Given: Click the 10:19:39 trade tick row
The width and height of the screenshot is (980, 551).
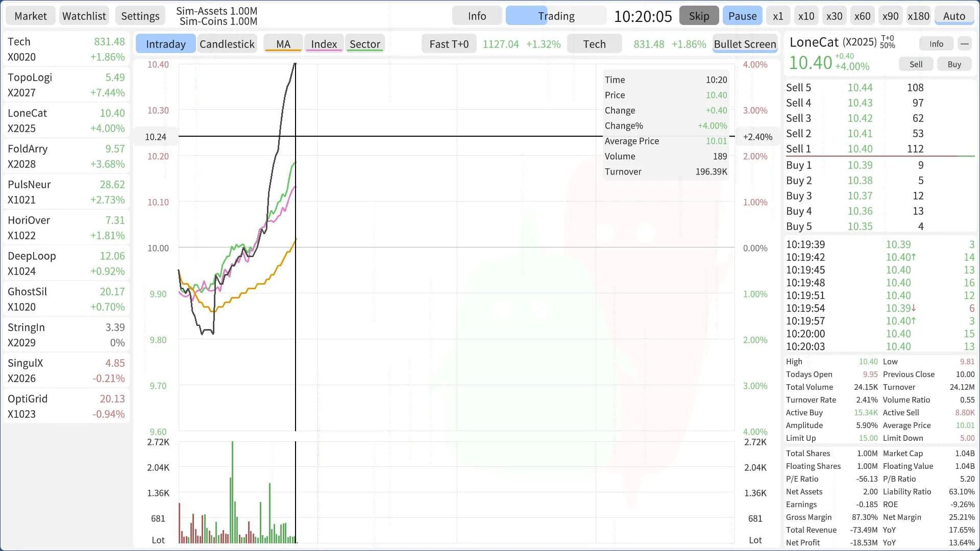Looking at the screenshot, I should point(880,244).
